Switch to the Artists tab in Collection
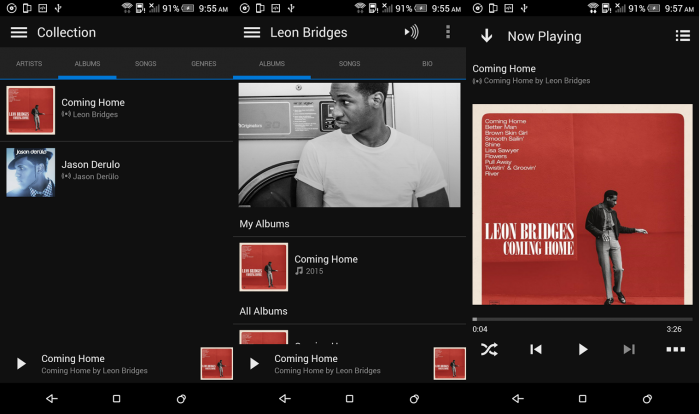 29,64
